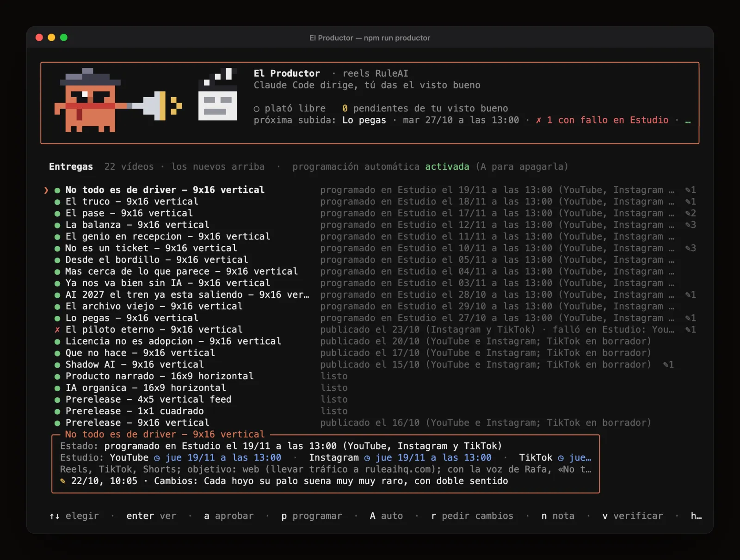Viewport: 740px width, 560px height.
Task: Expand the truncated 'h…' footer shortcut
Action: pos(696,516)
